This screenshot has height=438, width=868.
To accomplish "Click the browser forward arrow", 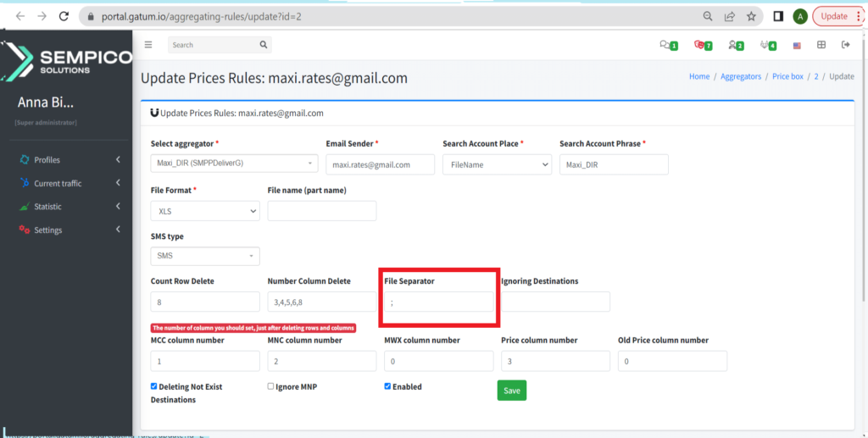I will (42, 16).
